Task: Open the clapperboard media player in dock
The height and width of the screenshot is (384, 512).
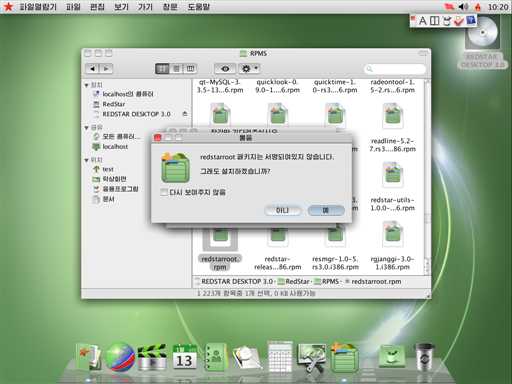Action: coord(152,357)
